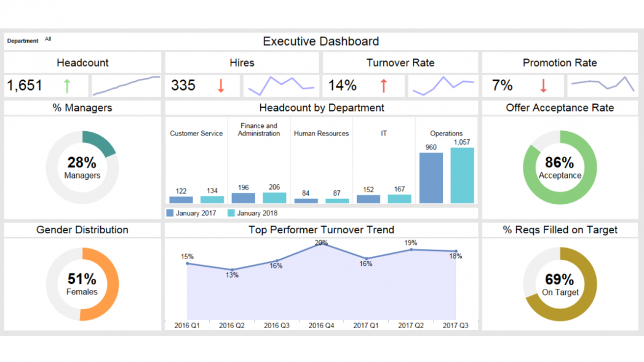Click the Operations January 2018 bar labeled 1,057
644x362 pixels.
coord(462,175)
